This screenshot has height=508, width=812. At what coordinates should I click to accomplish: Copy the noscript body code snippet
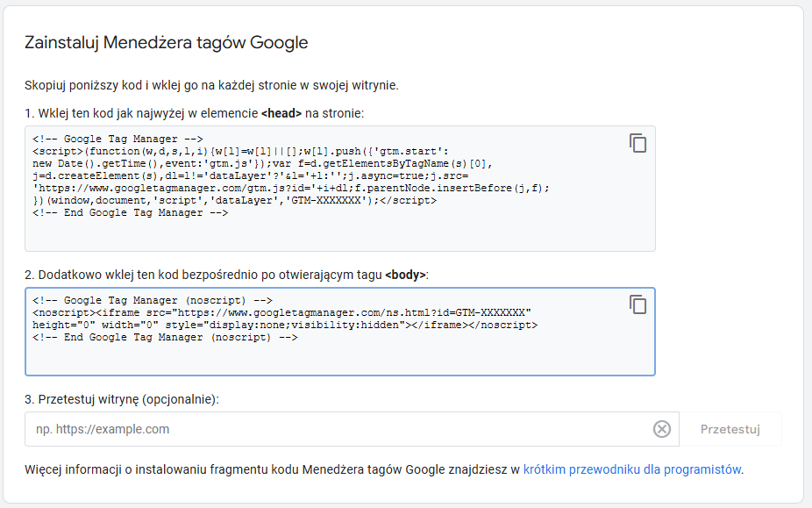pyautogui.click(x=637, y=304)
